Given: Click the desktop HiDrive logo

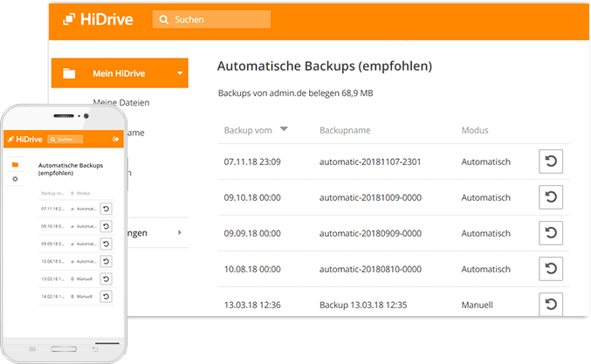Looking at the screenshot, I should point(98,19).
